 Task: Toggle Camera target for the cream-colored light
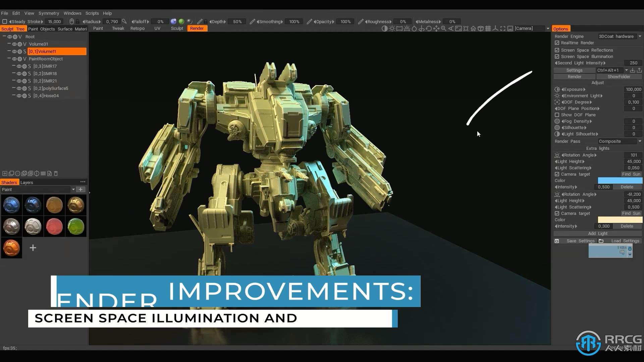[x=557, y=214]
